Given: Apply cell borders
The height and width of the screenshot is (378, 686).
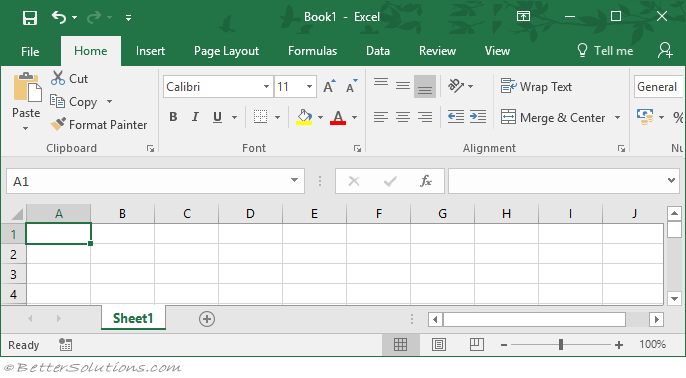Looking at the screenshot, I should [260, 117].
